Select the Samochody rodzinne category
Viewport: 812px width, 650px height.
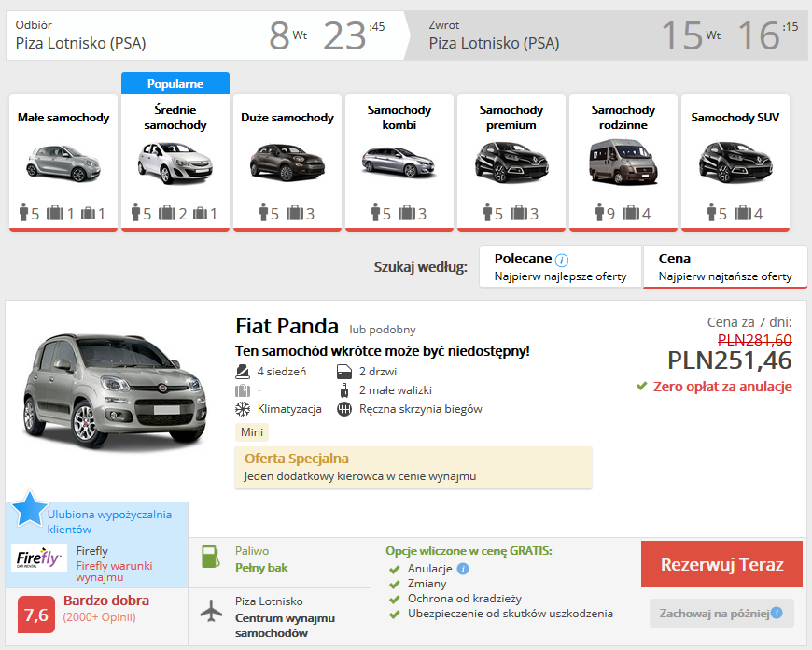click(623, 162)
